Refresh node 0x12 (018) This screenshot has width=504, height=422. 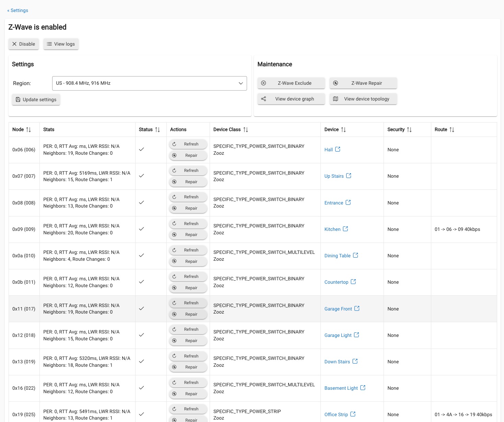[x=188, y=329]
